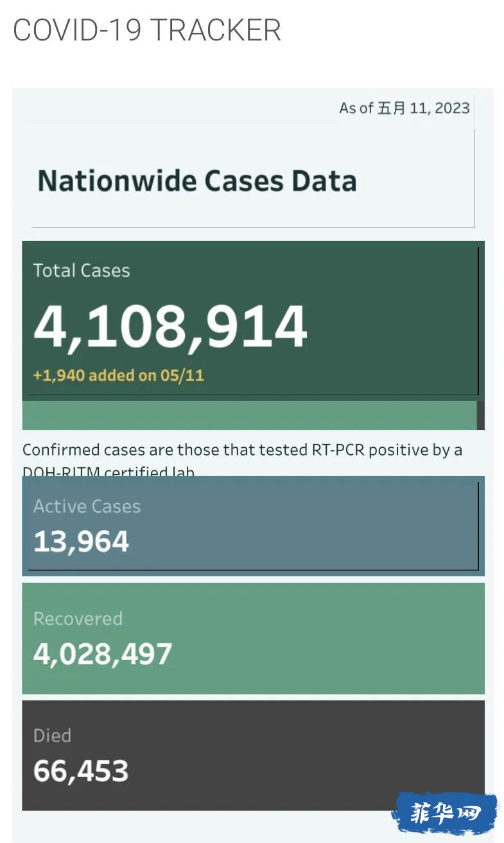Click the COVID-19 TRACKER heading
The height and width of the screenshot is (843, 504).
(147, 30)
